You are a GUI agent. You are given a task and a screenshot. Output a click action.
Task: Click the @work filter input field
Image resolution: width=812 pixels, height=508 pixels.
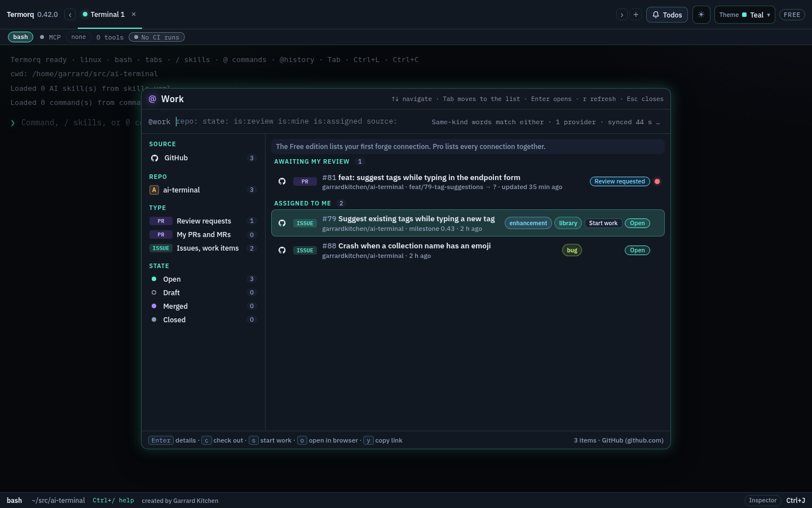click(x=300, y=121)
